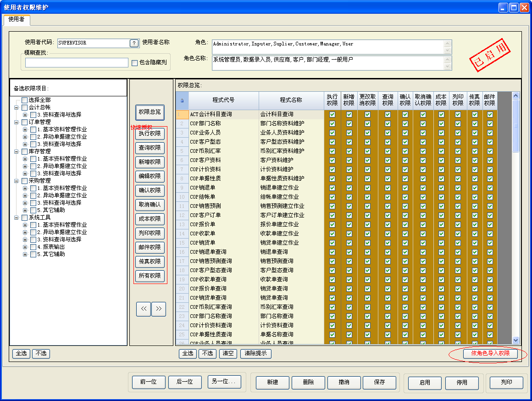Click the question mark help icon beside 使用者代码
532x401 pixels.
click(x=133, y=43)
